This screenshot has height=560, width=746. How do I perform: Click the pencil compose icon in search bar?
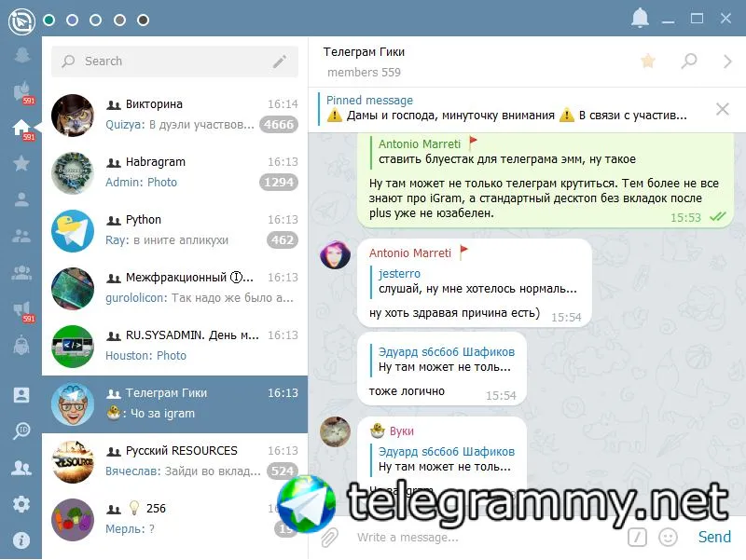pyautogui.click(x=280, y=61)
